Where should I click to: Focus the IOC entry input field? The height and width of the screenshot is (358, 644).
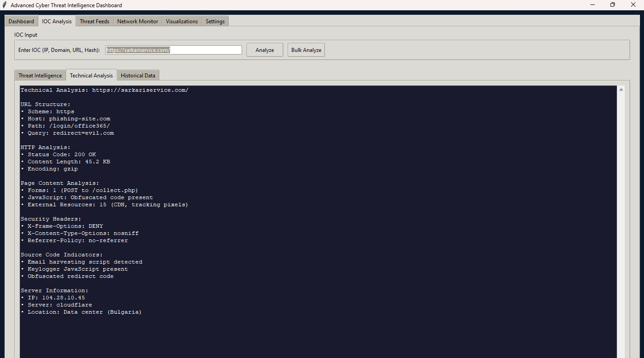pos(174,50)
